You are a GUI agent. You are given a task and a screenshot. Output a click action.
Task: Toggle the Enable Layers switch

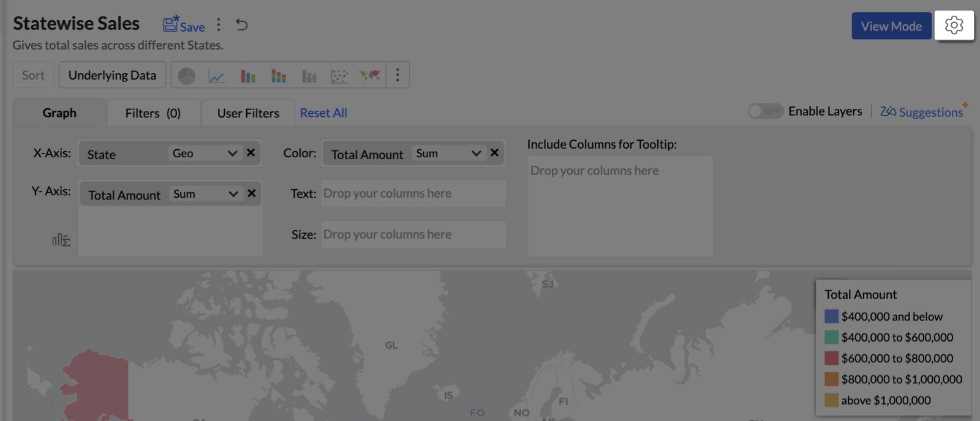click(765, 111)
